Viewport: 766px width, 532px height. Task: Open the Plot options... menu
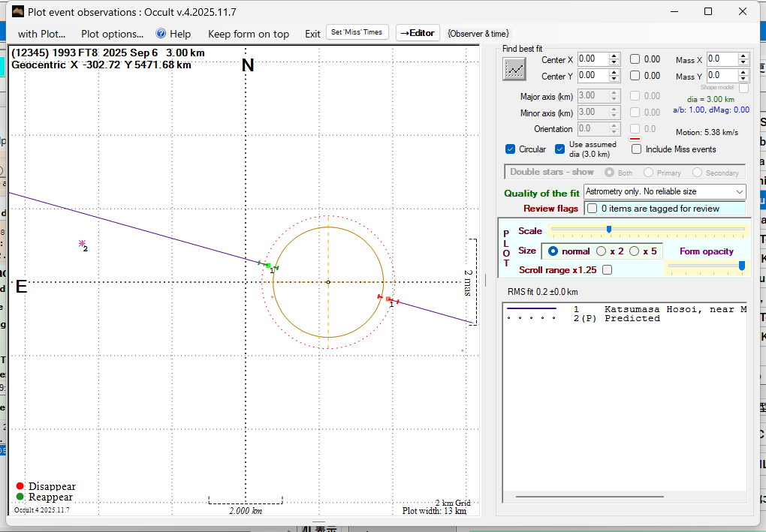click(112, 34)
